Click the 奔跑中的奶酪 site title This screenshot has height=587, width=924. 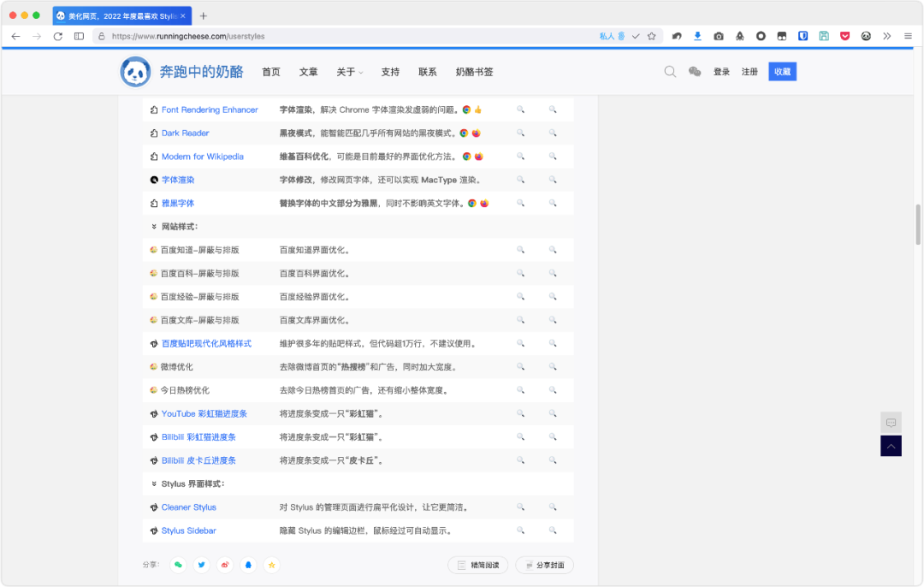tap(202, 72)
